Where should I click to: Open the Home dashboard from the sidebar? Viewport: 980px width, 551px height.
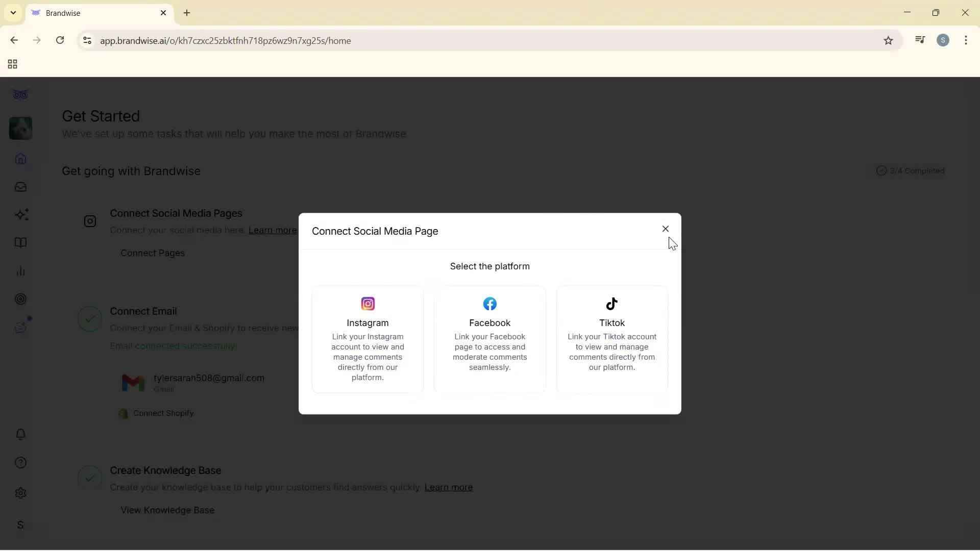click(20, 159)
